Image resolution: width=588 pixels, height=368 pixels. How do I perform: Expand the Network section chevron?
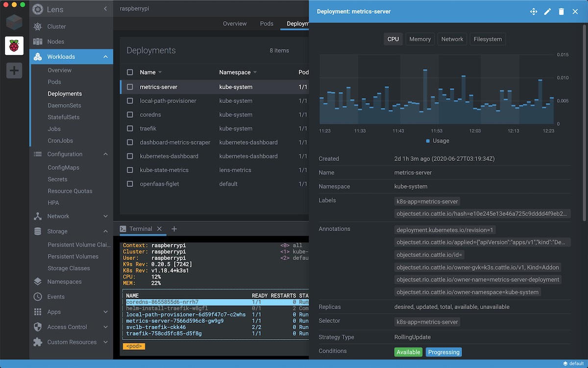coord(105,216)
